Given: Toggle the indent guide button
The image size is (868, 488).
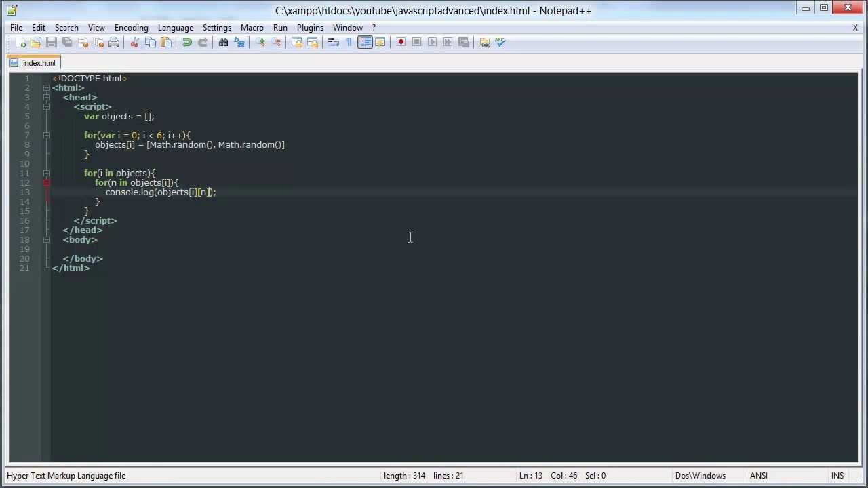Looking at the screenshot, I should pyautogui.click(x=365, y=43).
